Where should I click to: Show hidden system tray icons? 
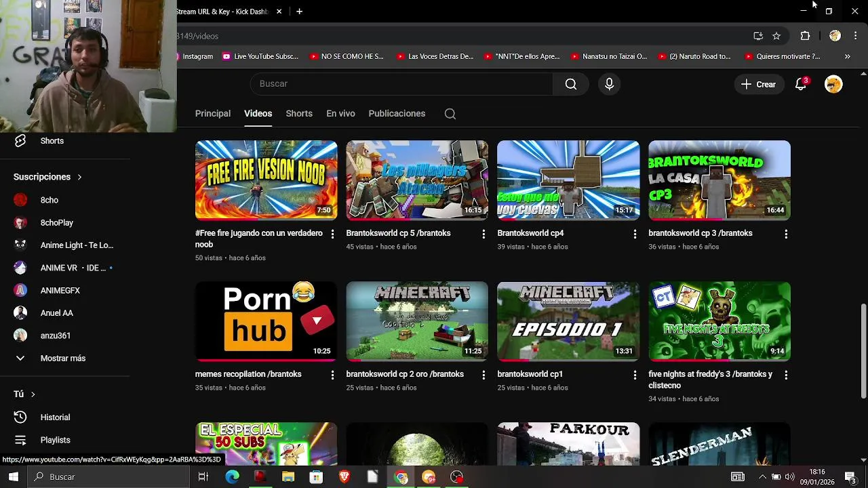762,477
